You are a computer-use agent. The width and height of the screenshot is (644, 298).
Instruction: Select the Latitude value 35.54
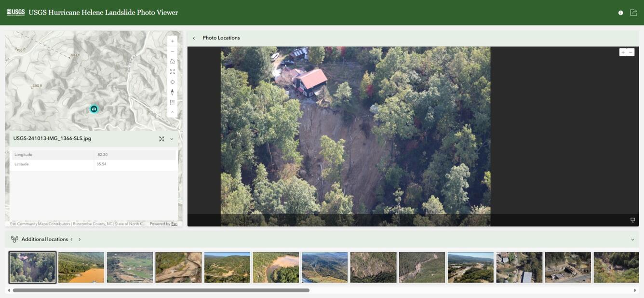(101, 164)
